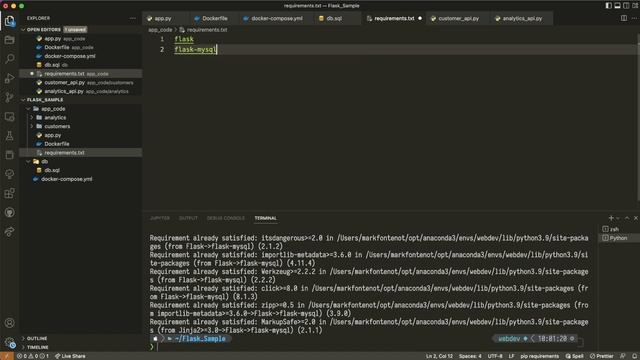Open the Output panel tab
The height and width of the screenshot is (360, 640).
pyautogui.click(x=188, y=218)
